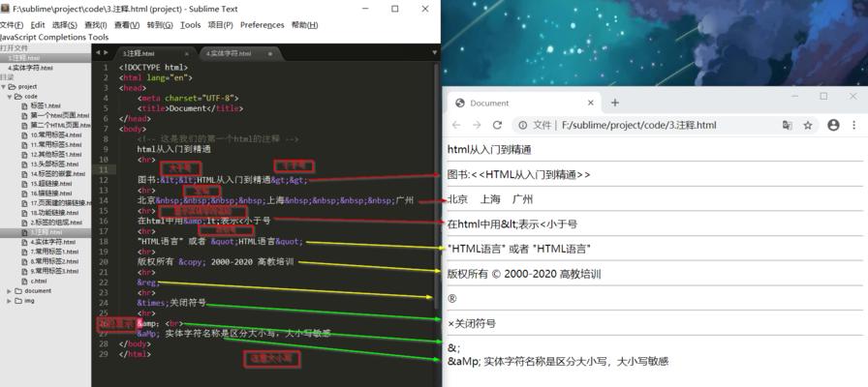
Task: Click the <title>Document</title> code line
Action: click(190, 108)
